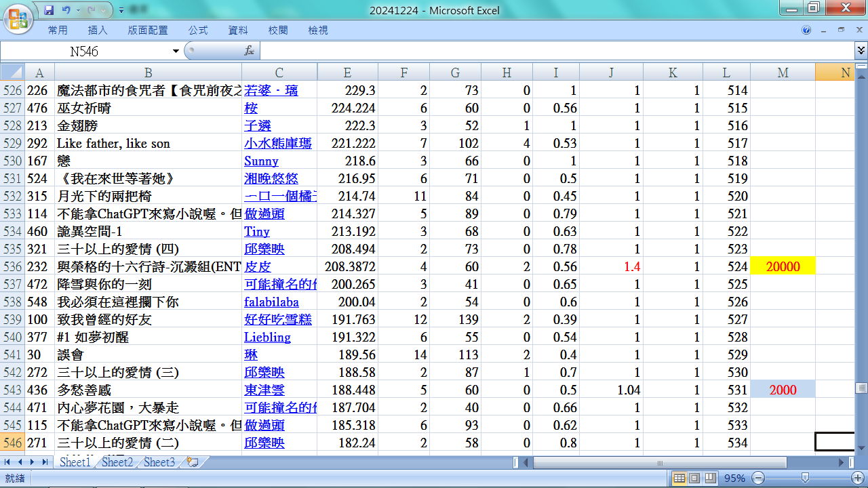The width and height of the screenshot is (868, 488).
Task: Open the 插入 ribbon tab
Action: (x=98, y=30)
